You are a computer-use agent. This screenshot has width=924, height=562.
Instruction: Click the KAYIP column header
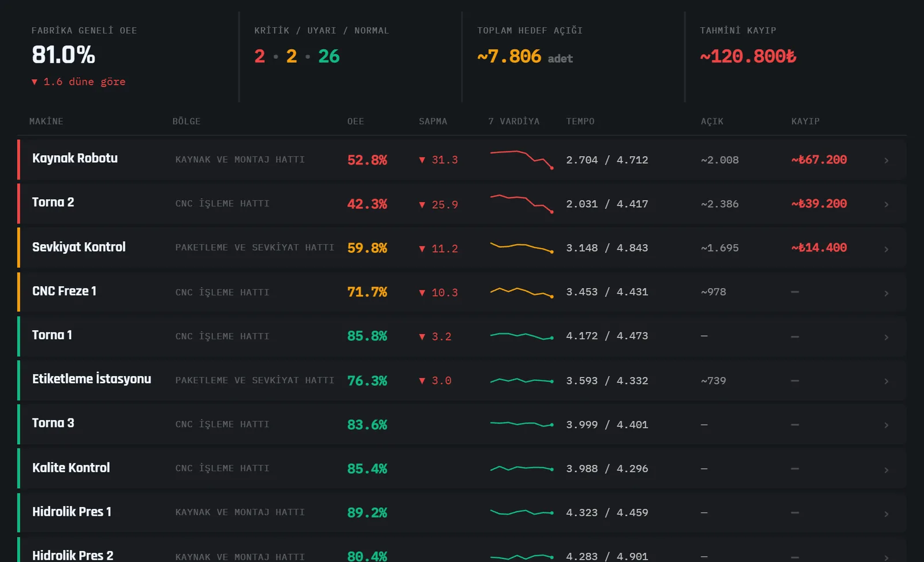(x=806, y=121)
